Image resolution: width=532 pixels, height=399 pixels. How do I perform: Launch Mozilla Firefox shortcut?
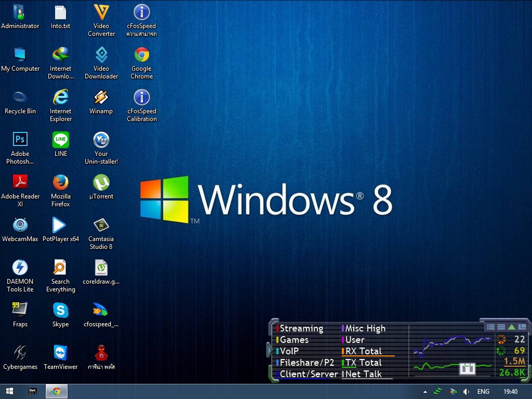[60, 191]
